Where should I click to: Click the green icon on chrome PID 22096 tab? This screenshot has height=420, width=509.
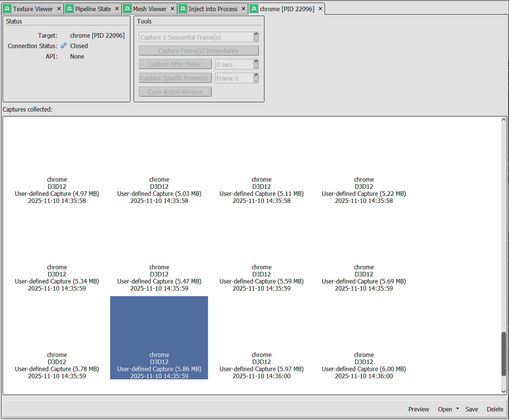click(x=254, y=8)
